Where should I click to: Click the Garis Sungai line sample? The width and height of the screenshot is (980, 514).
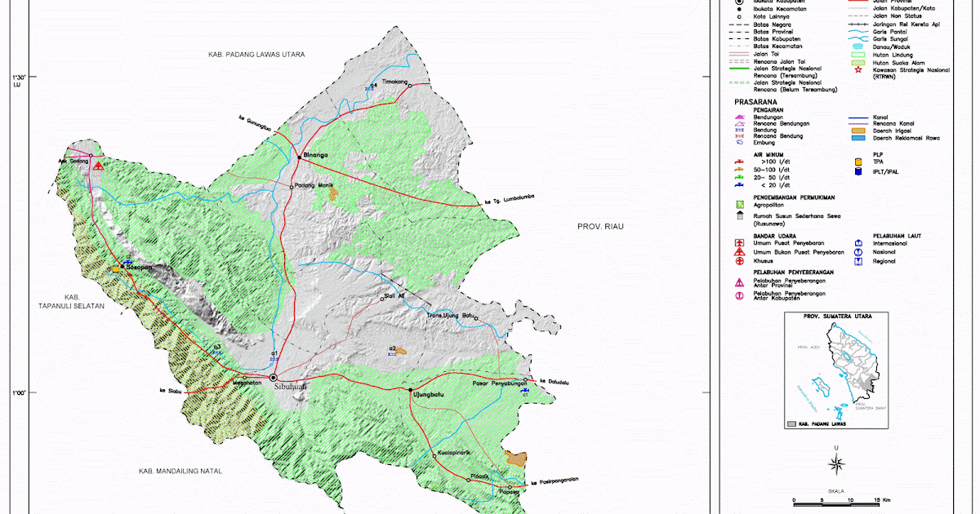858,38
